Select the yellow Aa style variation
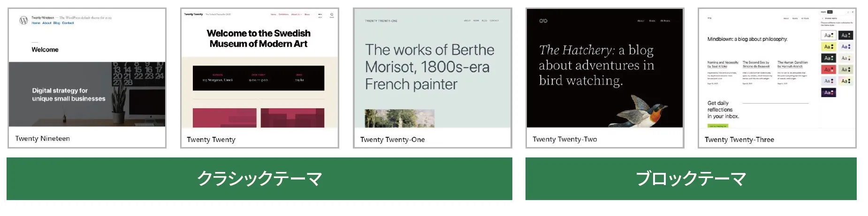868x216 pixels. 829,46
